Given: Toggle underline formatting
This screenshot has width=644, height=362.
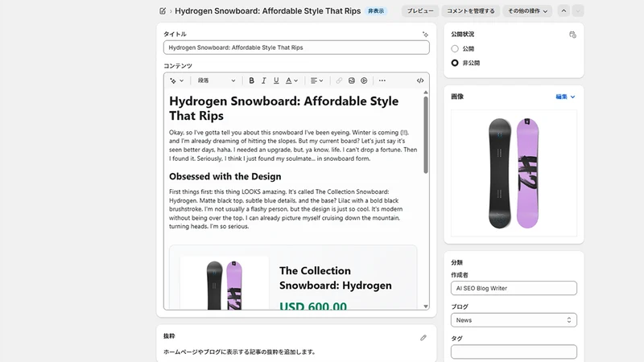Looking at the screenshot, I should (x=276, y=81).
